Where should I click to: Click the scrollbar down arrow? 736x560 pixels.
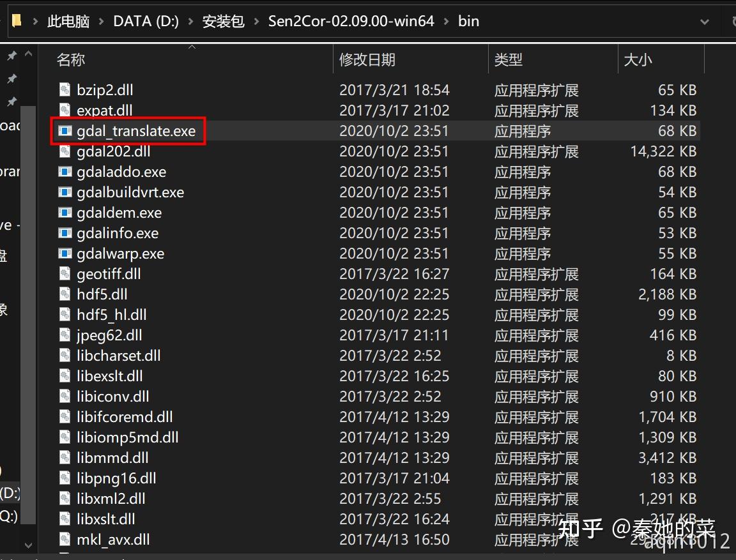[x=27, y=546]
